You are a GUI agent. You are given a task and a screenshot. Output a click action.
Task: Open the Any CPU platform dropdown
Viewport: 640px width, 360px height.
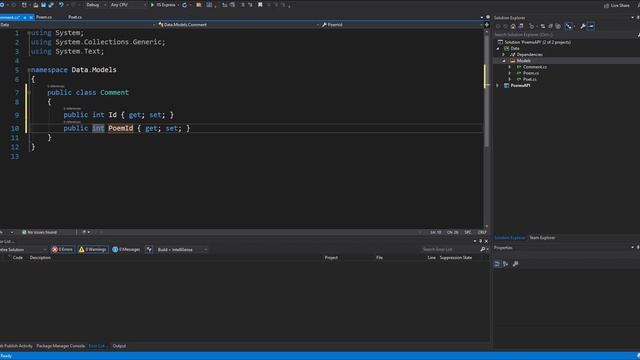coord(128,5)
